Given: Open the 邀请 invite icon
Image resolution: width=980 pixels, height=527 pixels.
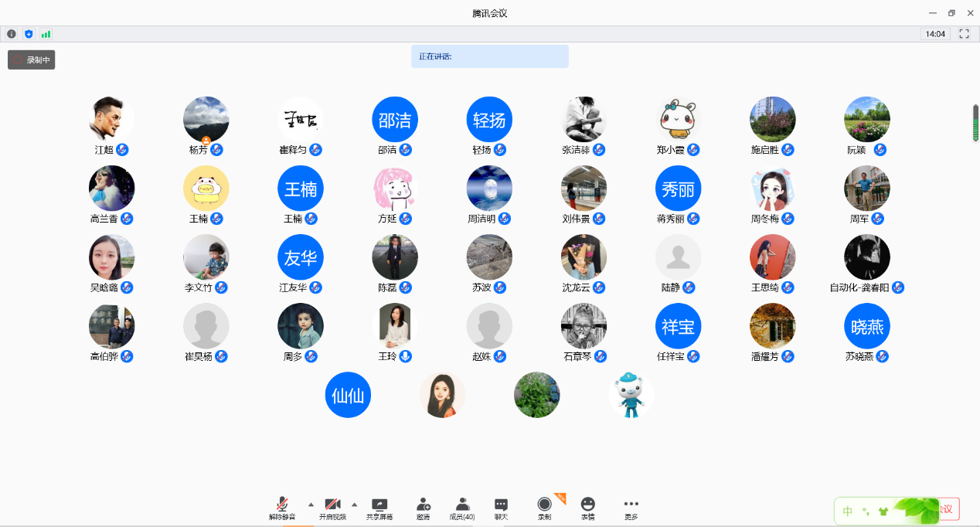Looking at the screenshot, I should [x=423, y=508].
